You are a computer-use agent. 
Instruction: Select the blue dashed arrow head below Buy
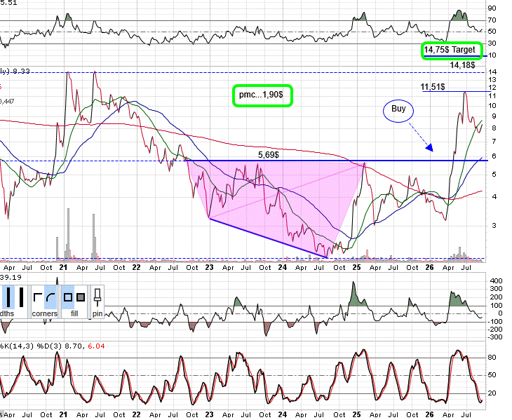[429, 147]
